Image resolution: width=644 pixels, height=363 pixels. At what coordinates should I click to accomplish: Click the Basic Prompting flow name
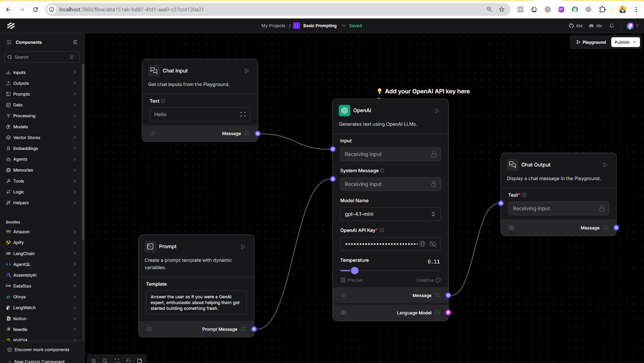point(320,26)
